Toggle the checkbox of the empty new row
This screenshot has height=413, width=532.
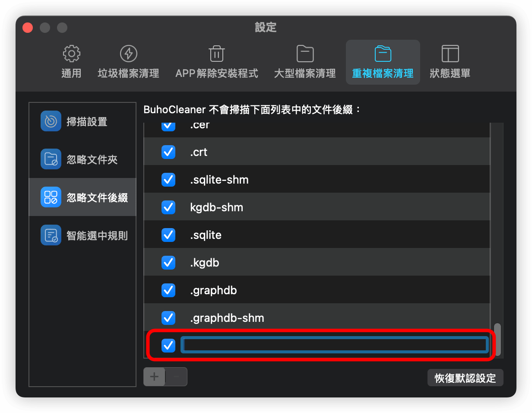pos(168,345)
